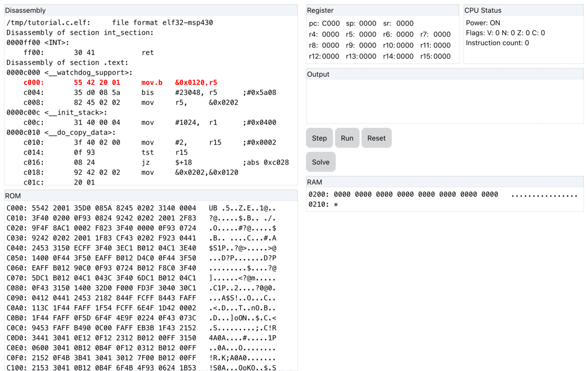Click the RAM row at 0210
Screen dimensions: 588x371
(323, 205)
